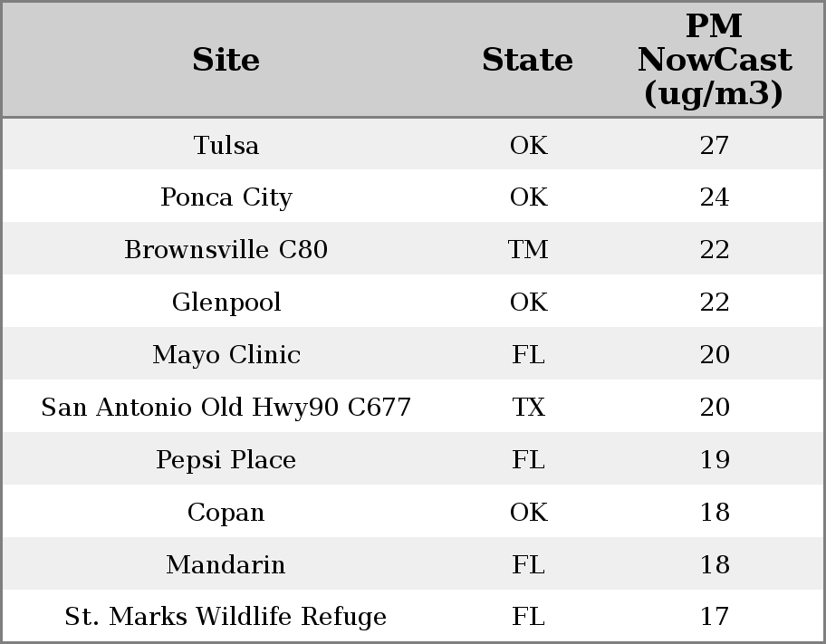Click the PM value 19 cell
The height and width of the screenshot is (644, 826).
tap(714, 460)
